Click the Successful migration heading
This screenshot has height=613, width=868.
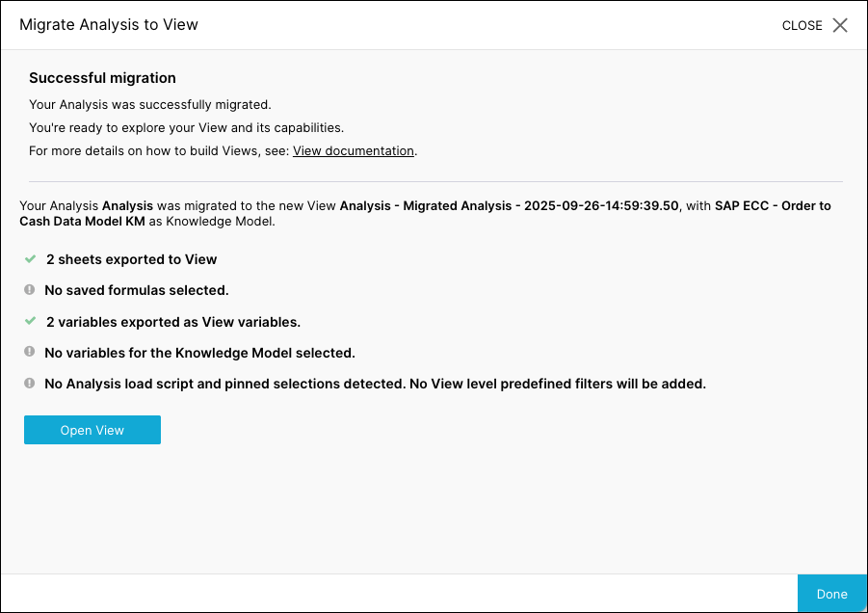pos(102,78)
